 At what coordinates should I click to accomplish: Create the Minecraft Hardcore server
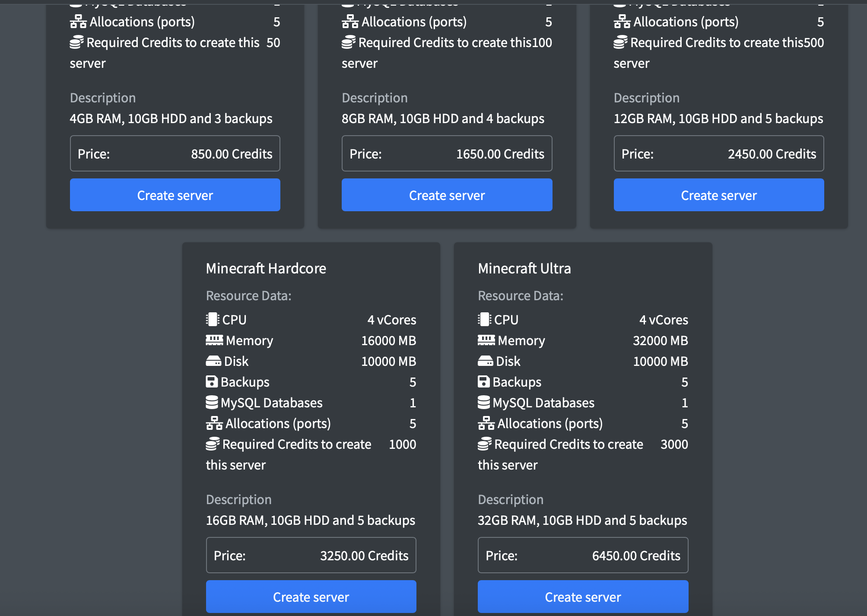click(311, 597)
